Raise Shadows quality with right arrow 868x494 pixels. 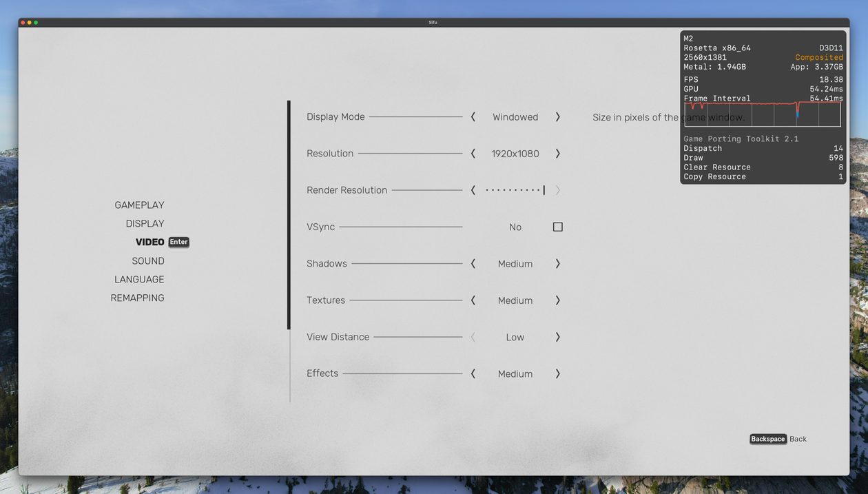[557, 264]
